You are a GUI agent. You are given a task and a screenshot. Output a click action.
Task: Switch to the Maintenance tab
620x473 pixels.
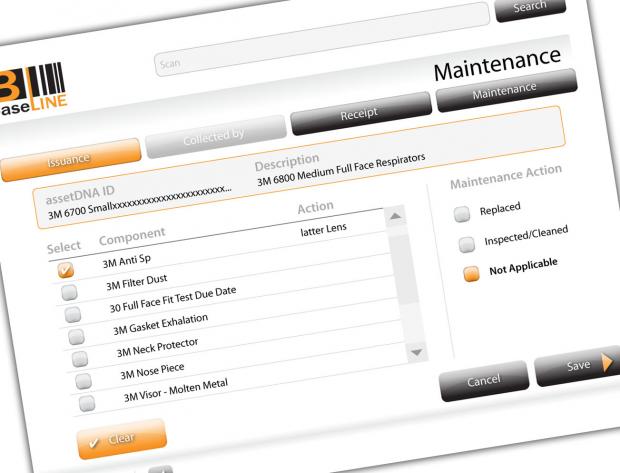506,90
